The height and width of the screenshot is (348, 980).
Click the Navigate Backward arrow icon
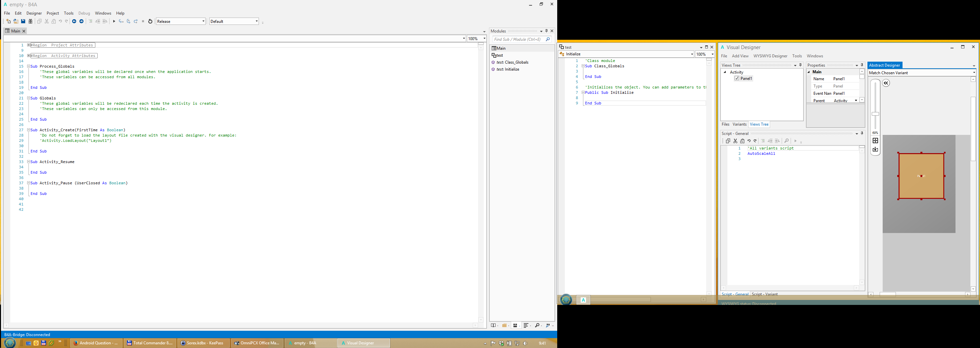[x=74, y=21]
